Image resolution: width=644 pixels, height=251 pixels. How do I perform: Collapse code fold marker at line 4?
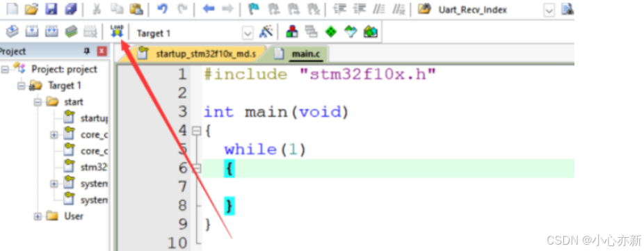(197, 131)
